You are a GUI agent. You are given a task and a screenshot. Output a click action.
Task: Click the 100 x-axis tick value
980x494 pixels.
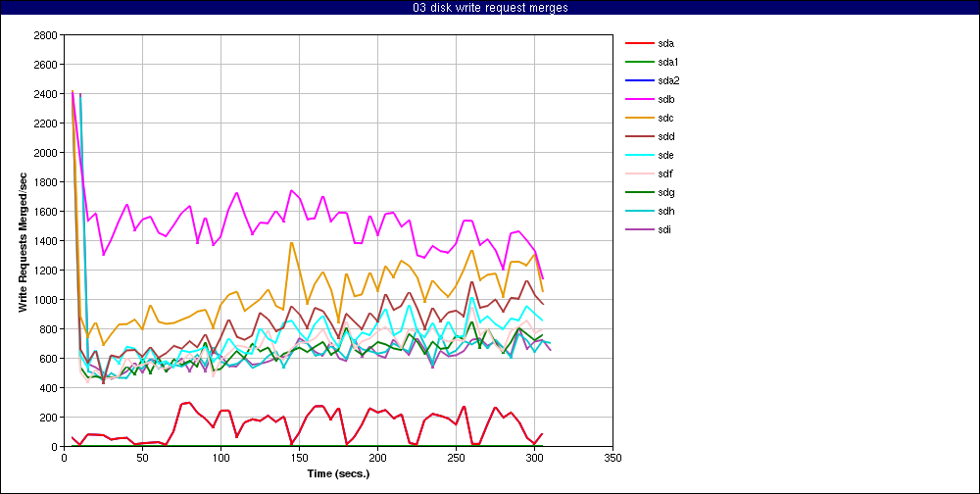(x=220, y=458)
